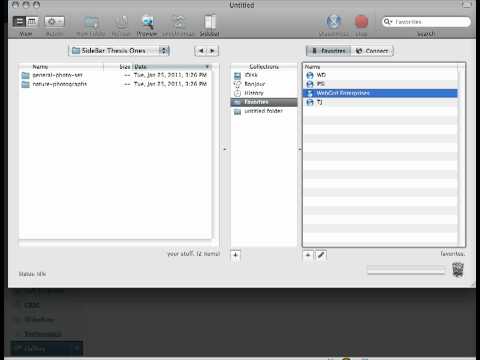The height and width of the screenshot is (360, 480).
Task: Click the splitter handle left of Collections
Action: pos(225,149)
